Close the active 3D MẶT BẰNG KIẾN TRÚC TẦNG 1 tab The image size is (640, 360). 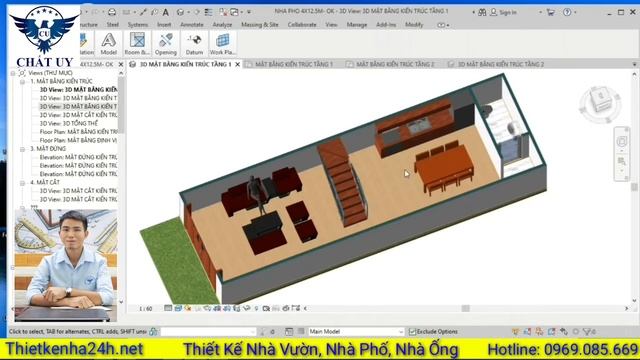pos(238,64)
